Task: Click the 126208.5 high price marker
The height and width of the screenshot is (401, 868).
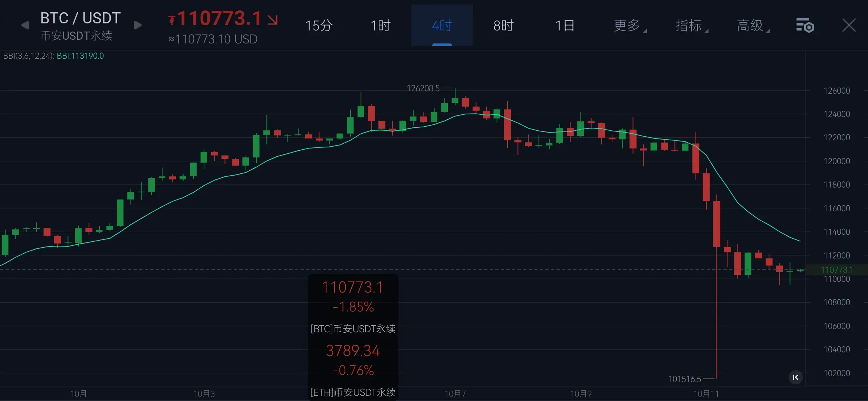Action: coord(423,88)
